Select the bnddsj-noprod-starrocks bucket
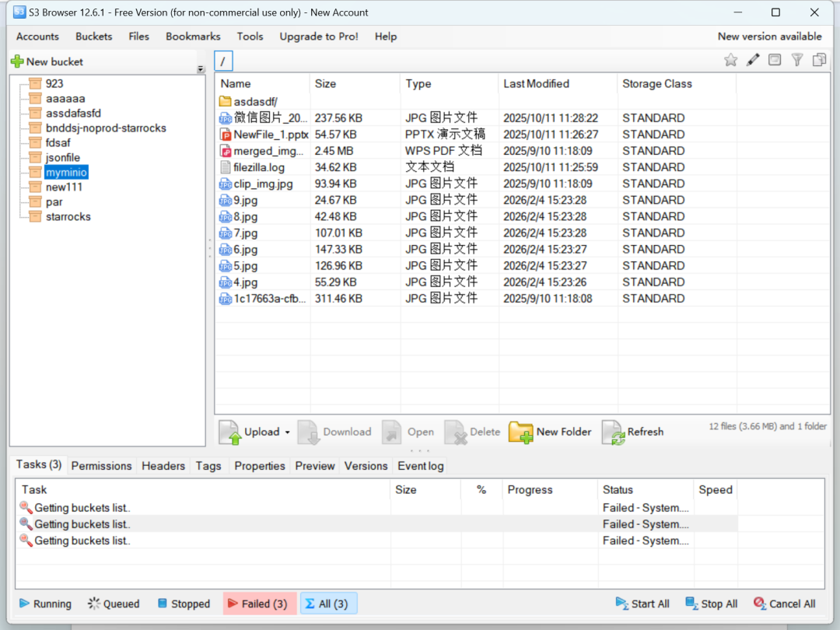This screenshot has height=630, width=840. (x=106, y=128)
